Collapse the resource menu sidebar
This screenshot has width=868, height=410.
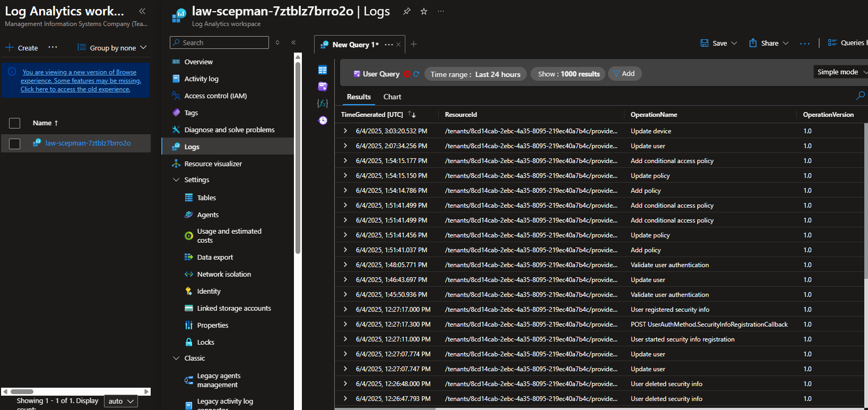click(x=293, y=42)
